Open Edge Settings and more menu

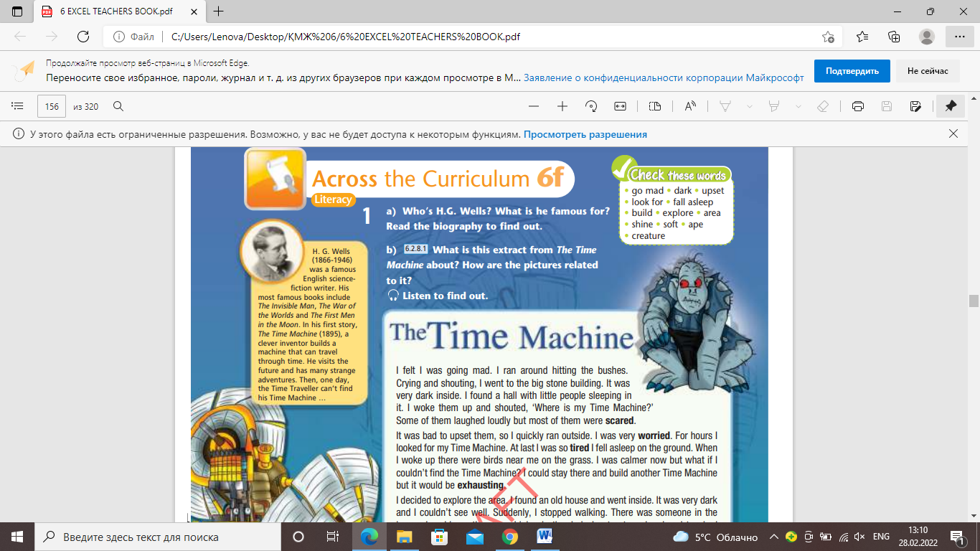point(959,37)
